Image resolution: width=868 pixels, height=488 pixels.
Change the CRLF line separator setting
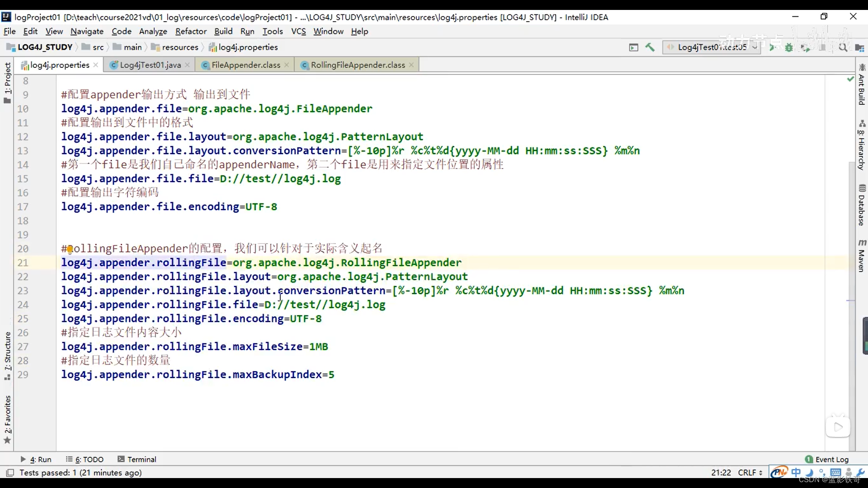tap(750, 472)
